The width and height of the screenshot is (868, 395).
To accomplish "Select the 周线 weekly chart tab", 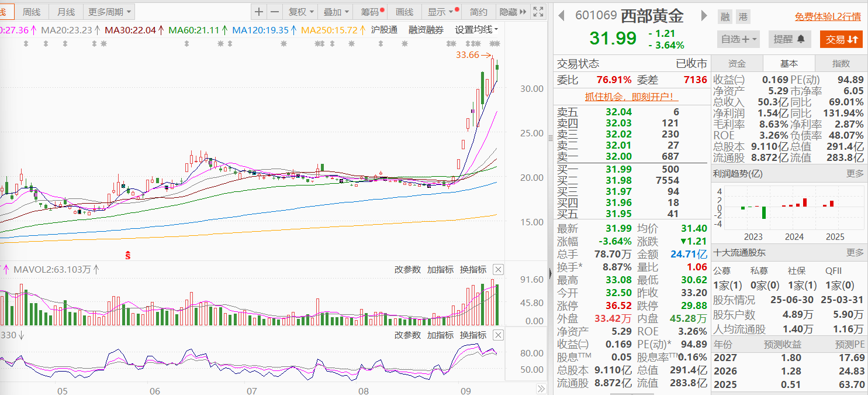I will click(x=31, y=12).
